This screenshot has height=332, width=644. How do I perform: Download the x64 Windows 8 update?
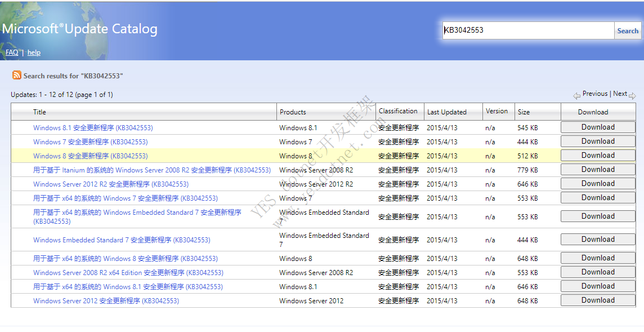598,258
